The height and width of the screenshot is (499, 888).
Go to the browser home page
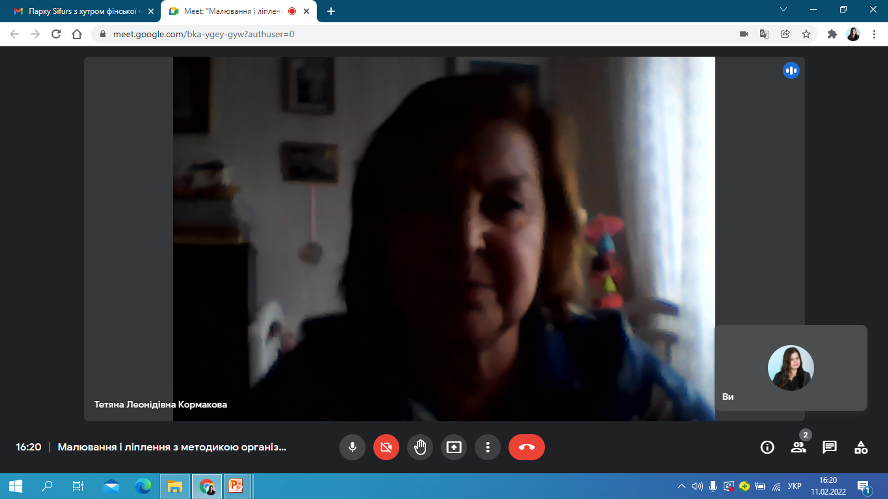point(77,34)
